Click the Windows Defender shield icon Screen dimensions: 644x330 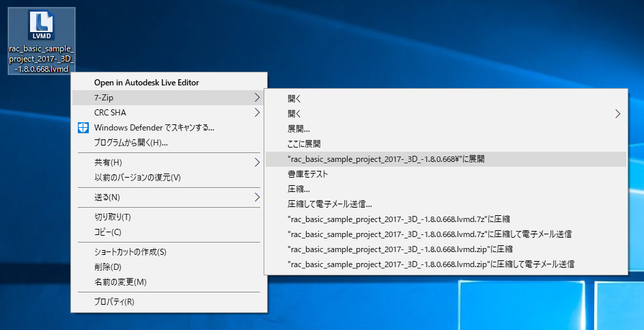pyautogui.click(x=83, y=127)
